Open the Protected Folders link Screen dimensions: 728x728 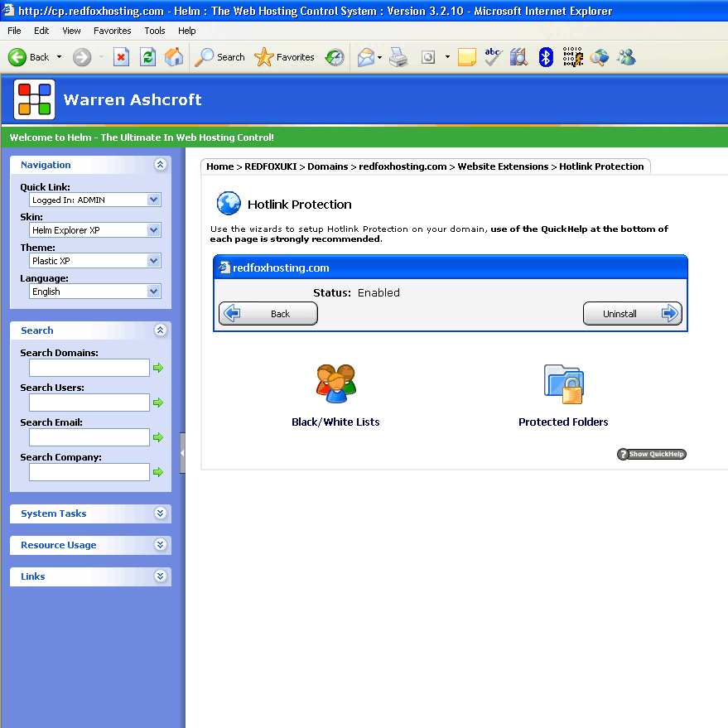coord(563,422)
